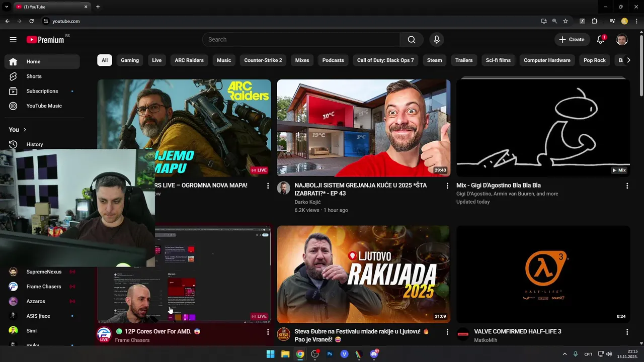Open options for Gigi D'Agostino mix
Screen dimensions: 644x362
(x=627, y=186)
